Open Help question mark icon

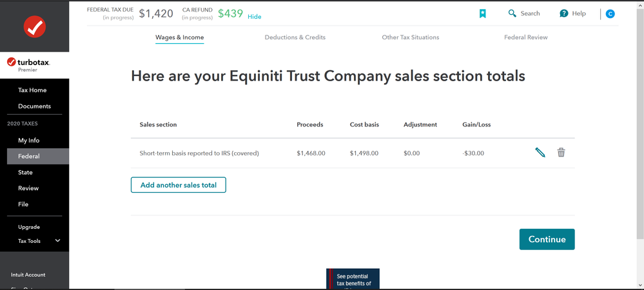[x=564, y=14]
